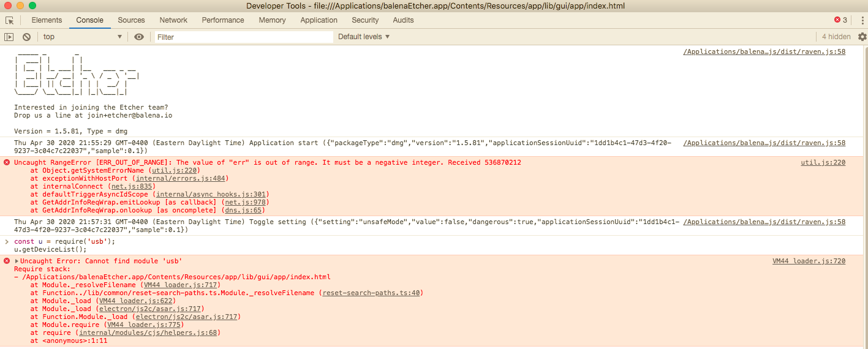Click the Cannot find module error icon
Image resolution: width=868 pixels, height=349 pixels.
click(x=7, y=261)
